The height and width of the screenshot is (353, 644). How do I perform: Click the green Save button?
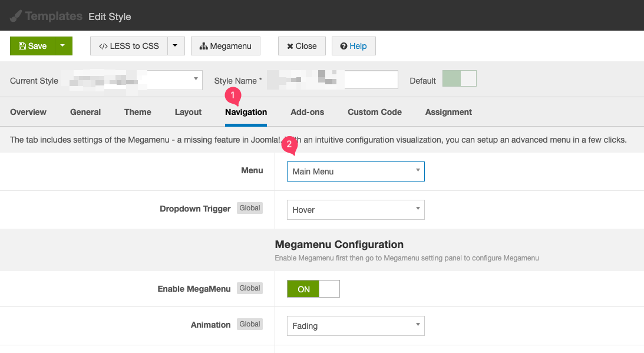32,46
